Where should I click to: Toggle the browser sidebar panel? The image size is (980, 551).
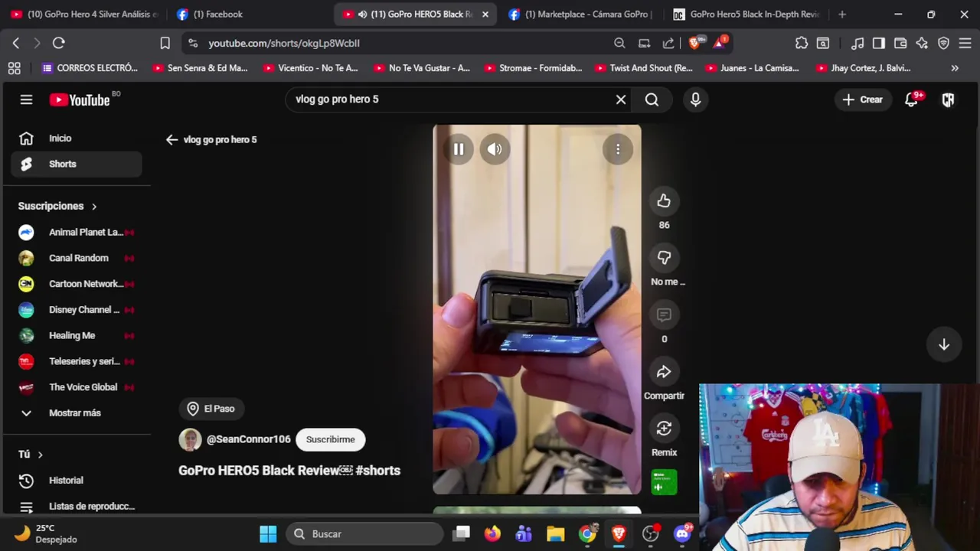[879, 43]
